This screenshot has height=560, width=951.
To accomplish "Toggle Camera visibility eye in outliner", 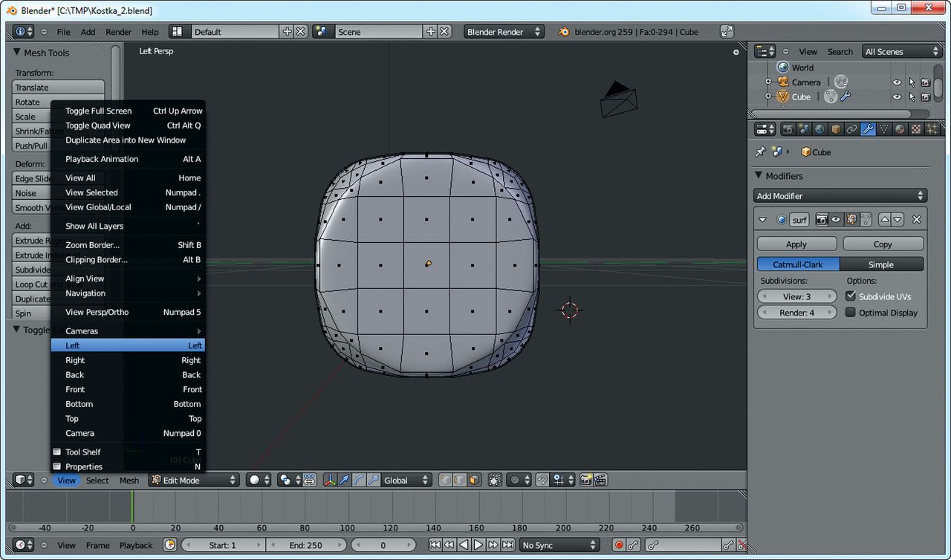I will pos(897,82).
